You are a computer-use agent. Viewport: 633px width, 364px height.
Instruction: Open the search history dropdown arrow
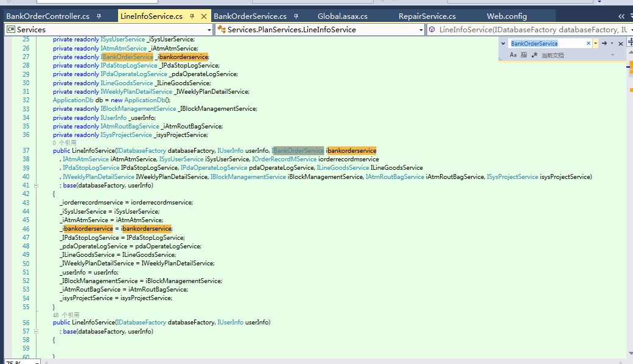click(595, 43)
